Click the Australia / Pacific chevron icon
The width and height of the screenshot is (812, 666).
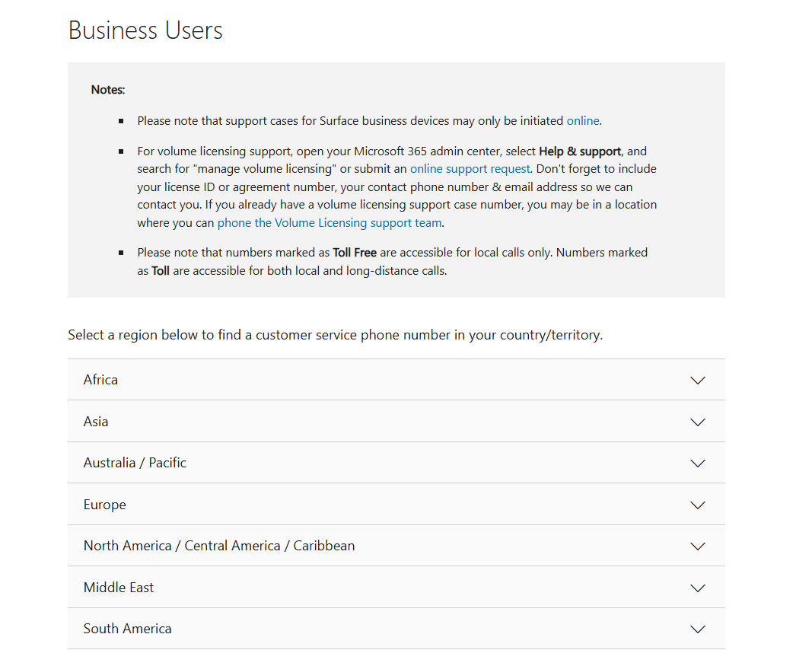tap(697, 463)
